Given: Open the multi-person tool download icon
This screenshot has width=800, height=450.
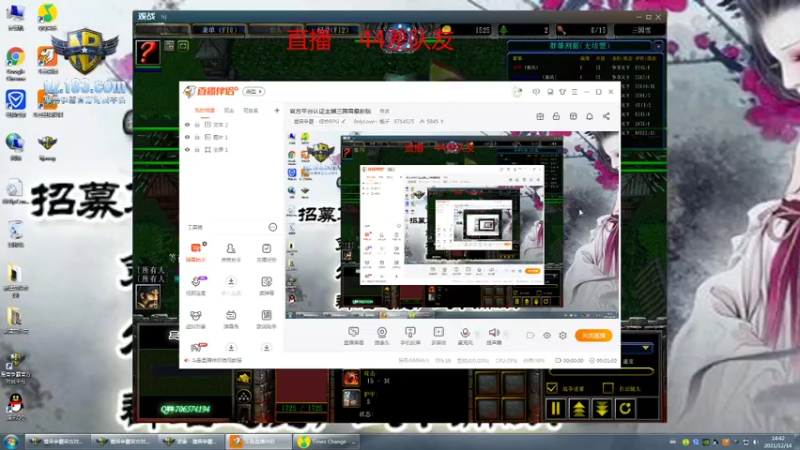Looking at the screenshot, I should [x=231, y=286].
